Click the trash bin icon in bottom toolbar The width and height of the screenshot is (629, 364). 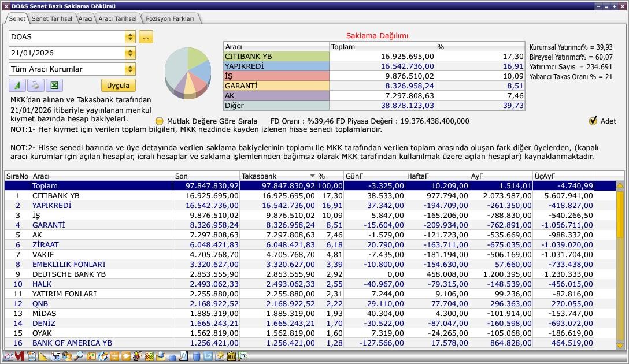[x=231, y=356]
